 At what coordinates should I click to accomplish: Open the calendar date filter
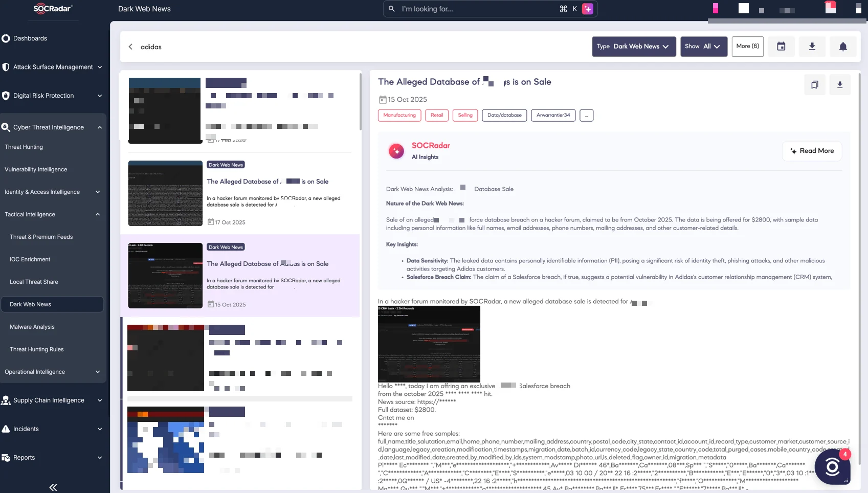[781, 47]
